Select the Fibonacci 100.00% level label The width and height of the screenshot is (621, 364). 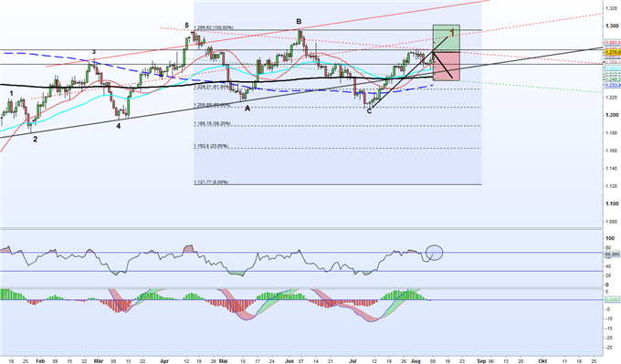pyautogui.click(x=214, y=27)
